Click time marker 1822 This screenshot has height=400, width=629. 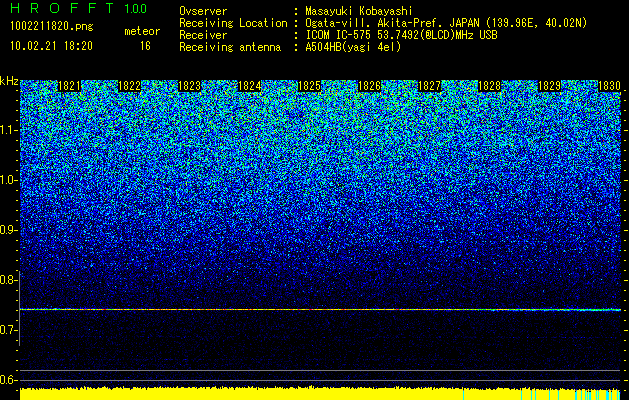click(x=130, y=86)
